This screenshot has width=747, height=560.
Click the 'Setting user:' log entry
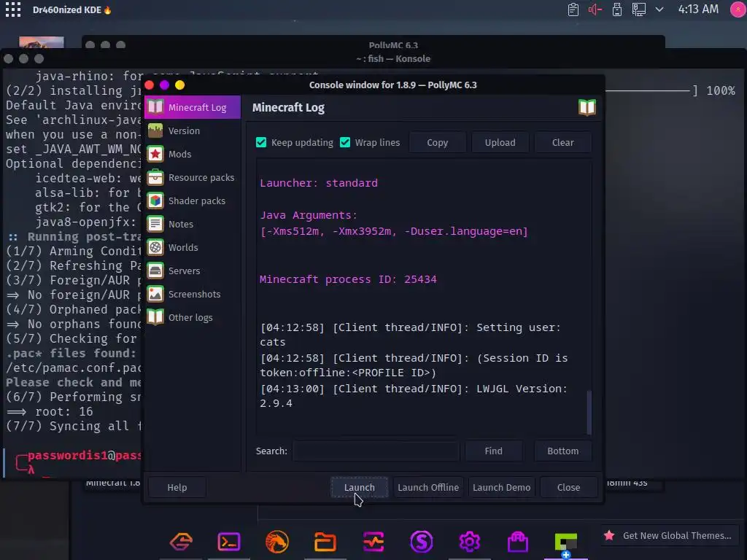pyautogui.click(x=411, y=334)
